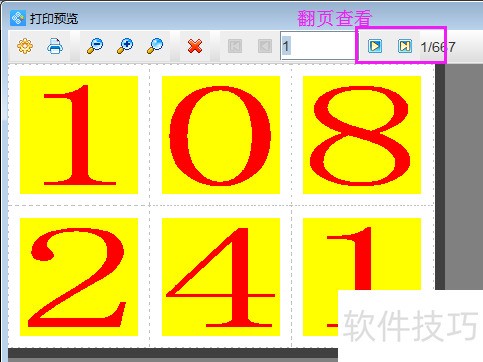Click the page number input field
The height and width of the screenshot is (362, 483).
pos(318,46)
